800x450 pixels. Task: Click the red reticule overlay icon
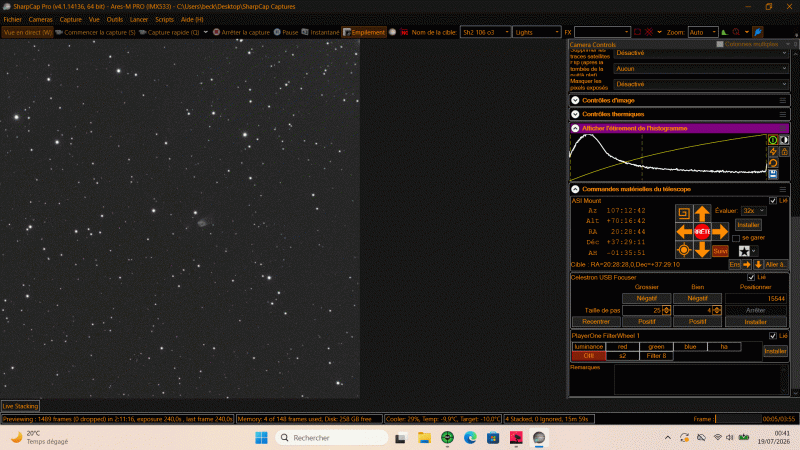pos(649,32)
